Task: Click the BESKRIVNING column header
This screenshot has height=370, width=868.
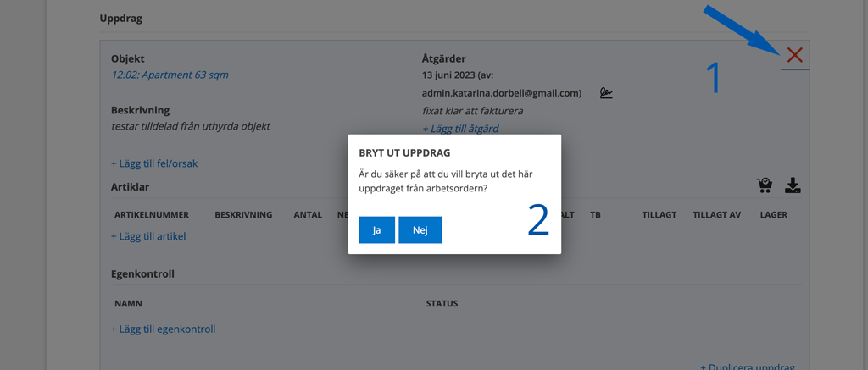Action: [x=243, y=215]
